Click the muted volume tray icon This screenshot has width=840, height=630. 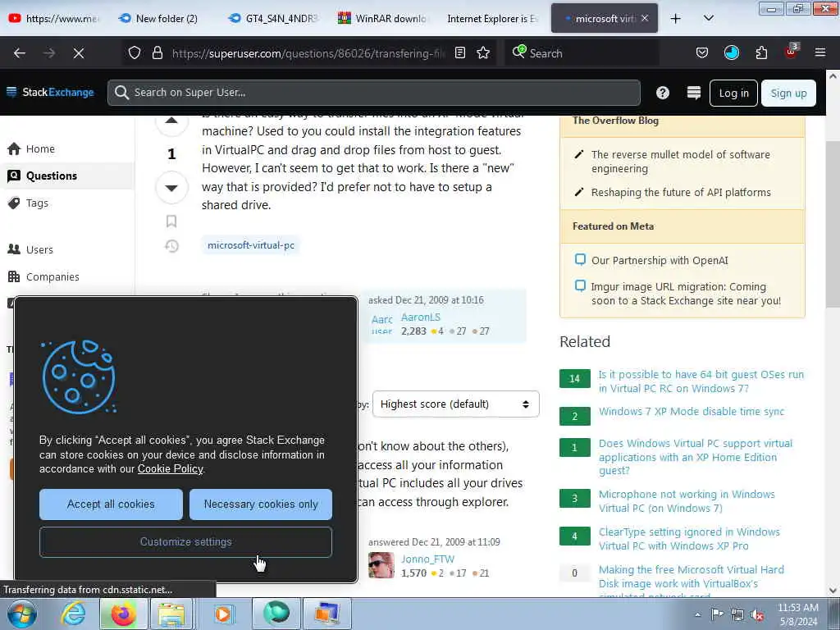click(757, 614)
